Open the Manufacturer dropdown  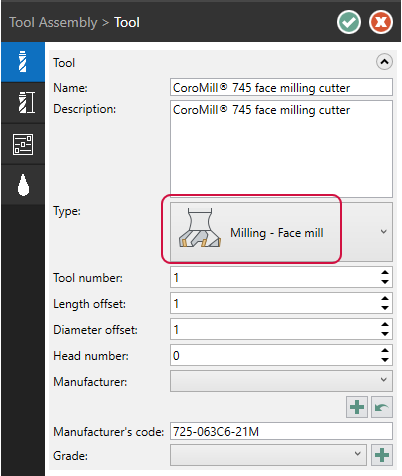point(281,381)
